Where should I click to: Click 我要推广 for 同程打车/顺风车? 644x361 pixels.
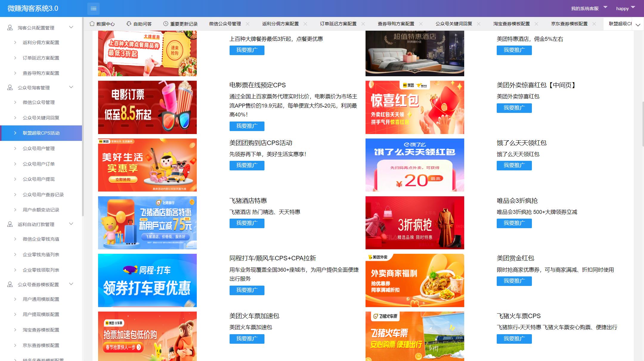(247, 290)
